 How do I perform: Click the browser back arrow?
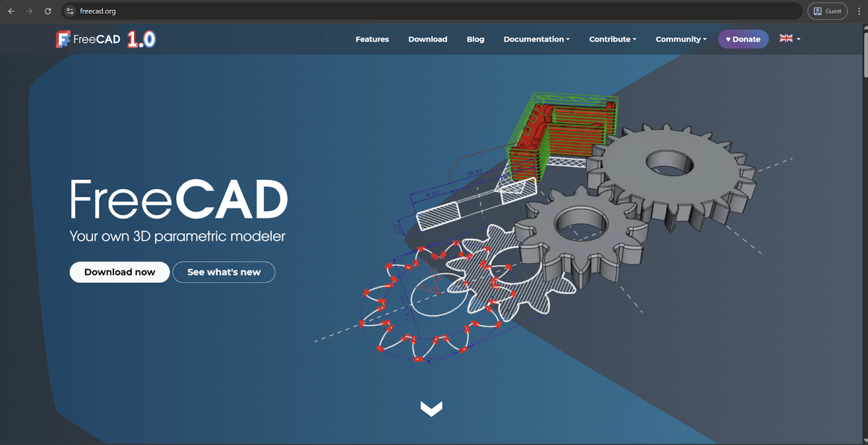[11, 11]
